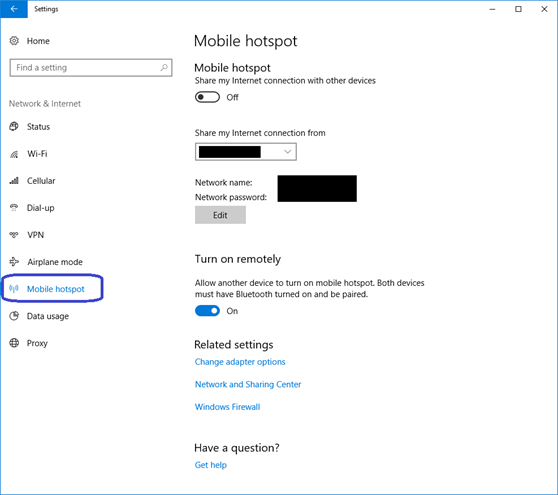
Task: Click the Airplane mode icon
Action: point(14,262)
